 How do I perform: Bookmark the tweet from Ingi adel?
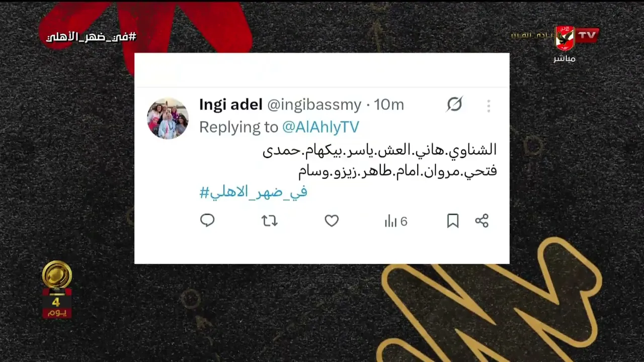[x=453, y=221]
